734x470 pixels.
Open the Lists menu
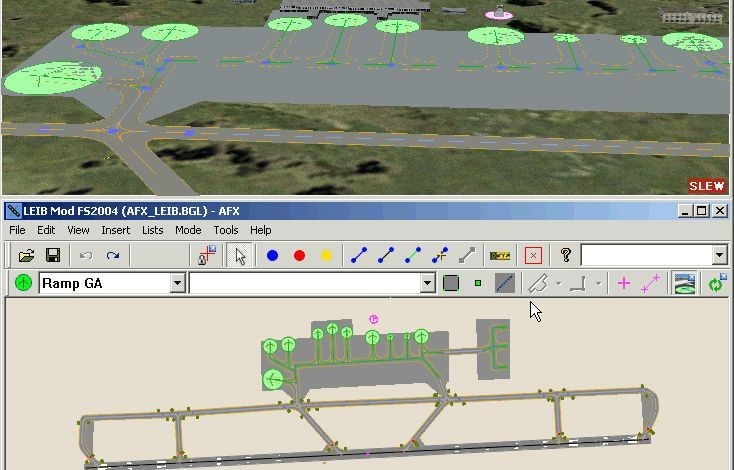pyautogui.click(x=152, y=230)
